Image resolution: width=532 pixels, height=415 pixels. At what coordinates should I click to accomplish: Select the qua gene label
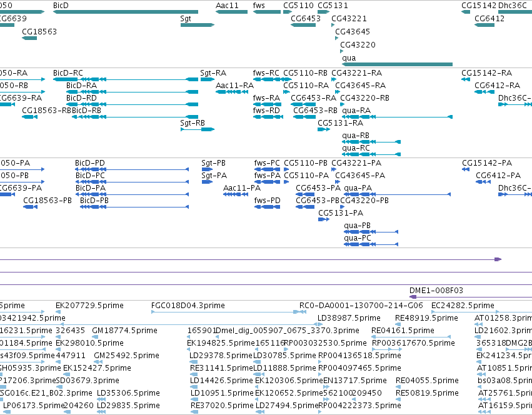(349, 58)
